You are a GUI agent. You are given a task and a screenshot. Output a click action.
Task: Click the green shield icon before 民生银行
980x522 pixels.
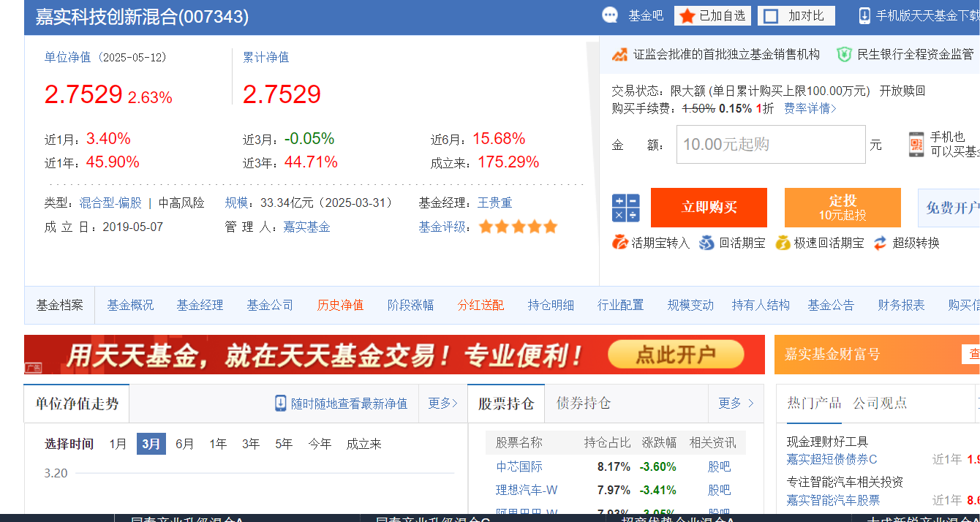[x=844, y=54]
